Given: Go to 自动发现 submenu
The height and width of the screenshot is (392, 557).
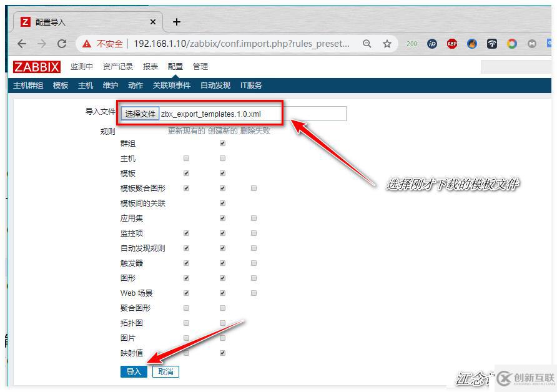Looking at the screenshot, I should click(x=215, y=86).
